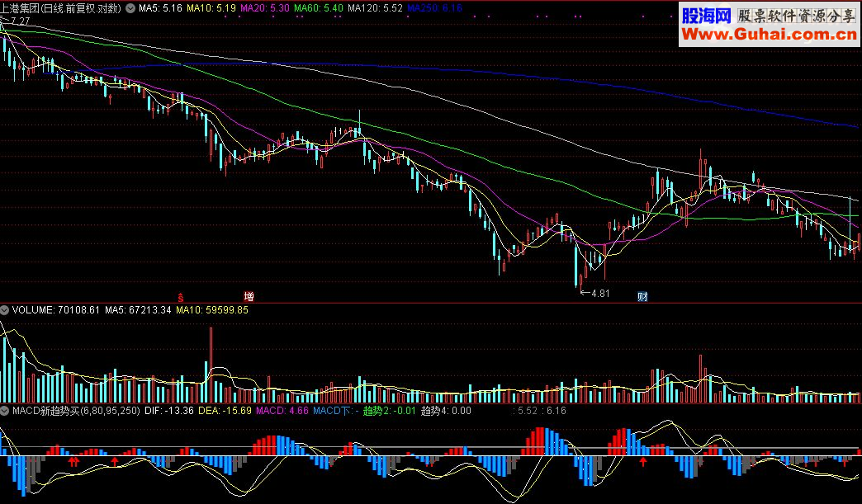Click the blue MA250: 6.16 label
862x504 pixels.
tap(434, 8)
